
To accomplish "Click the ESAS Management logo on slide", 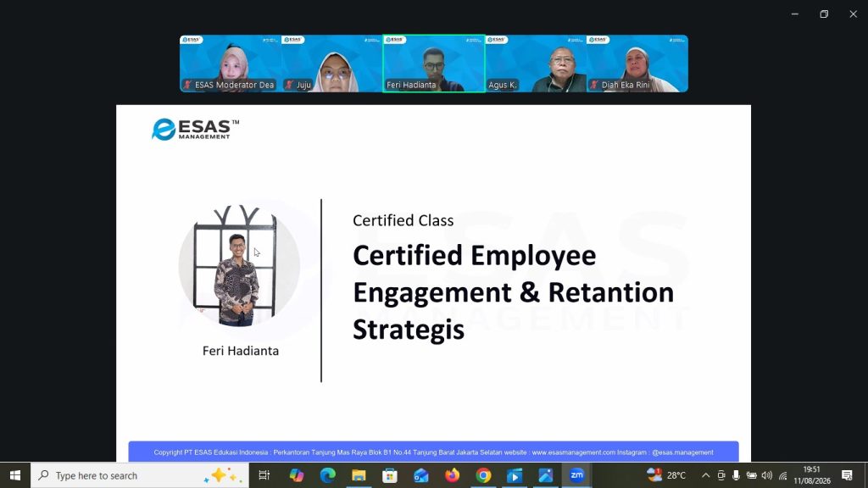I will [195, 130].
